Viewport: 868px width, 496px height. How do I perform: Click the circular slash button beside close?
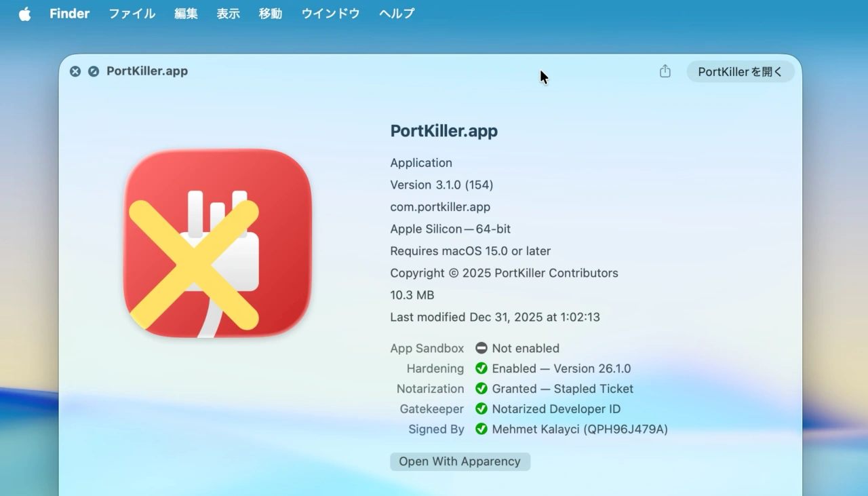pos(94,71)
